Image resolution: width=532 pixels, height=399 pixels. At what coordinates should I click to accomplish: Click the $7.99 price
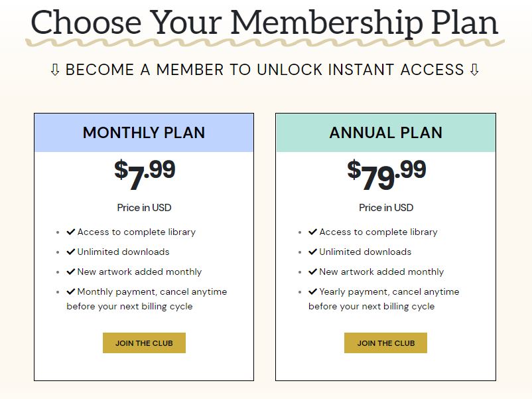coord(145,174)
